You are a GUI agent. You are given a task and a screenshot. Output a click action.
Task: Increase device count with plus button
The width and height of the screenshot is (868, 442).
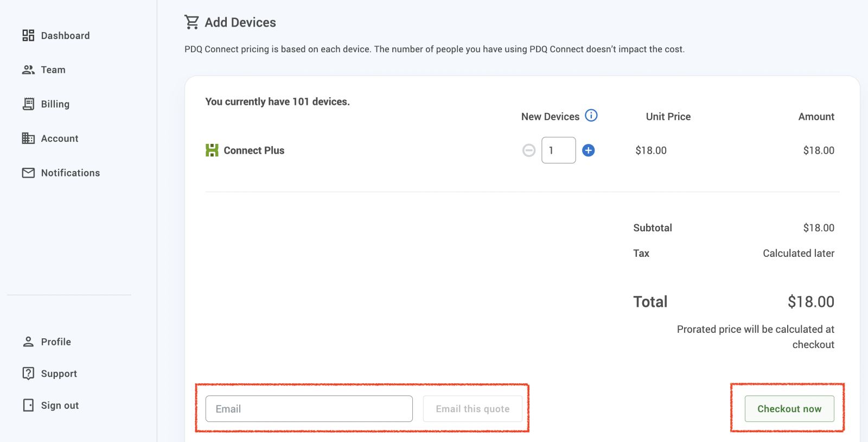[588, 150]
